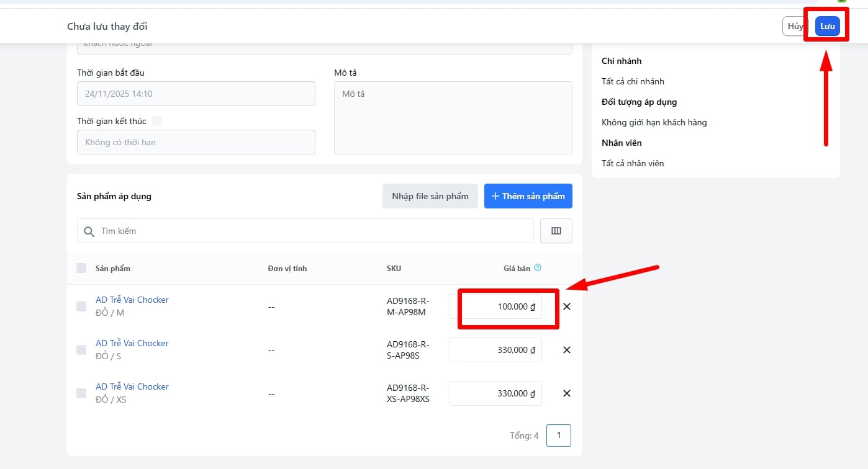This screenshot has height=469, width=868.
Task: Remove the ĐỎ / M product row
Action: [566, 306]
